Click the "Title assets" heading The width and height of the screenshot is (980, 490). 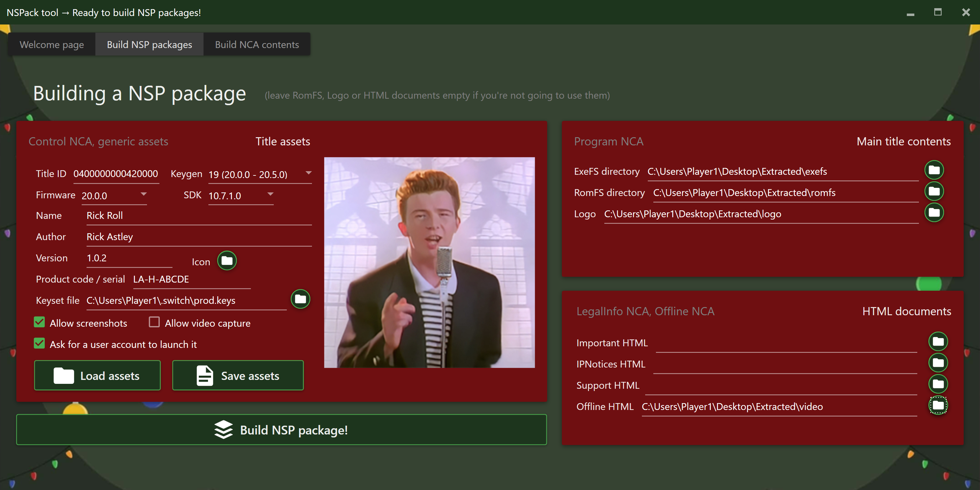[283, 141]
